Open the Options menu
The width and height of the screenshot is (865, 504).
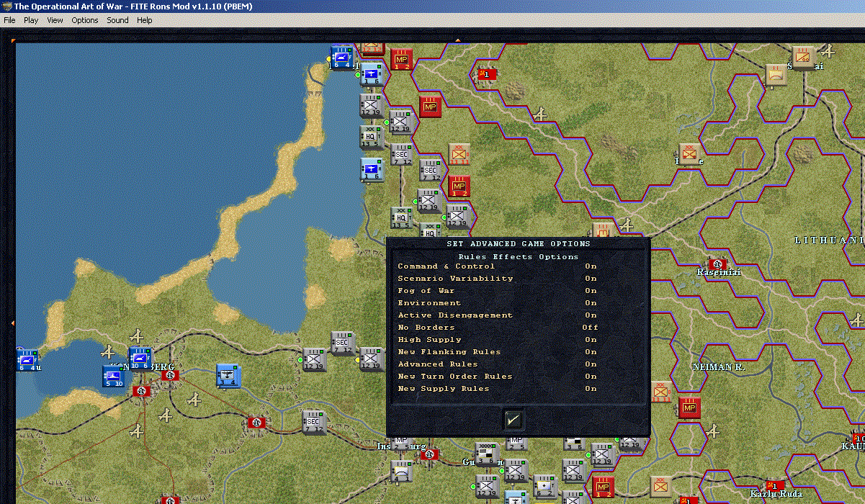pyautogui.click(x=84, y=20)
